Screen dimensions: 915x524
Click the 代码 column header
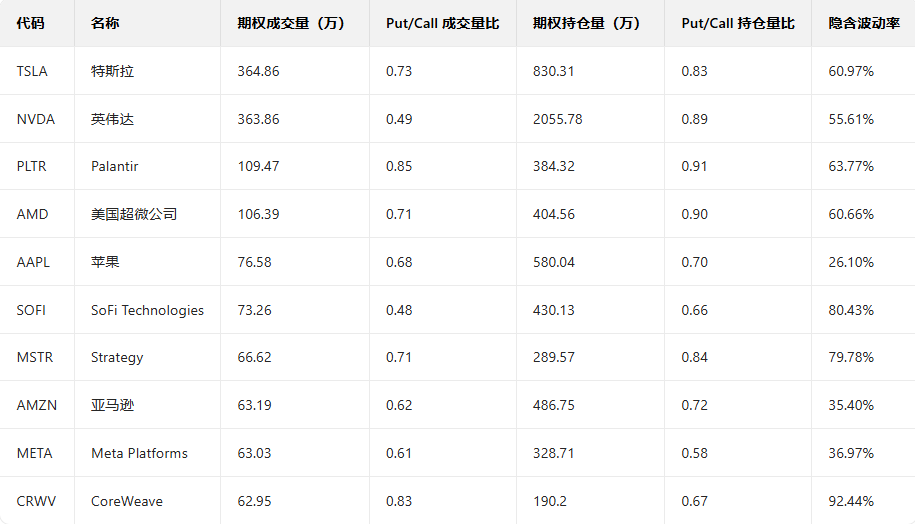pos(31,23)
